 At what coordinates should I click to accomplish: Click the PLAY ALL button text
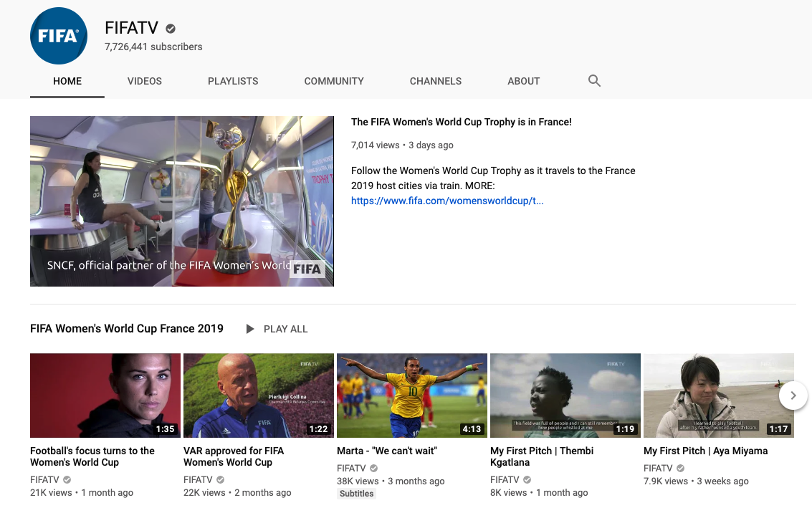[285, 330]
